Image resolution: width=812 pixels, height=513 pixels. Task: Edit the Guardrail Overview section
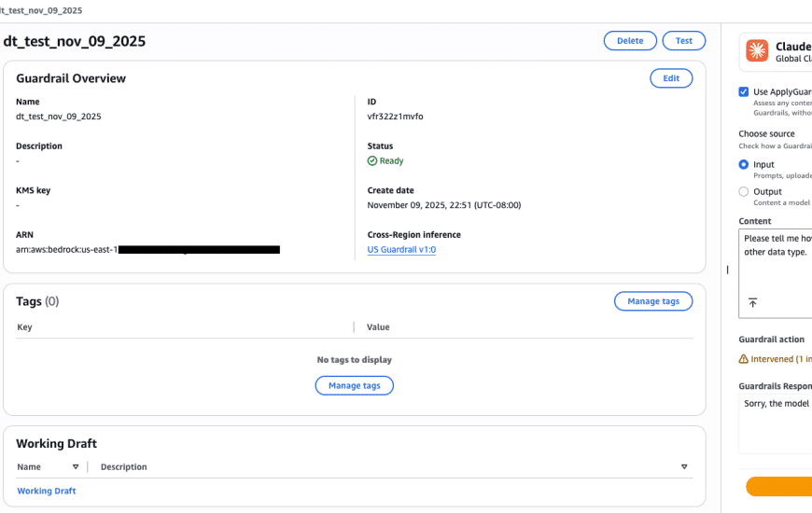click(671, 78)
